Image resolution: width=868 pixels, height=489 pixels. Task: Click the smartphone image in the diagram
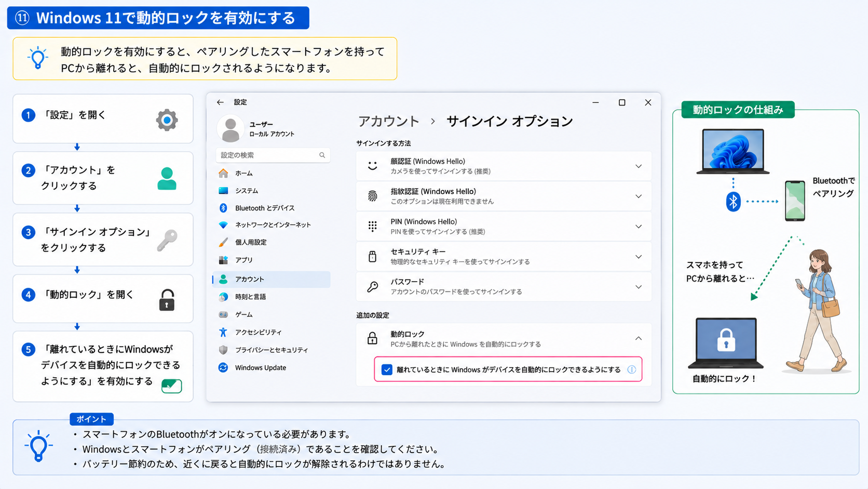[795, 201]
